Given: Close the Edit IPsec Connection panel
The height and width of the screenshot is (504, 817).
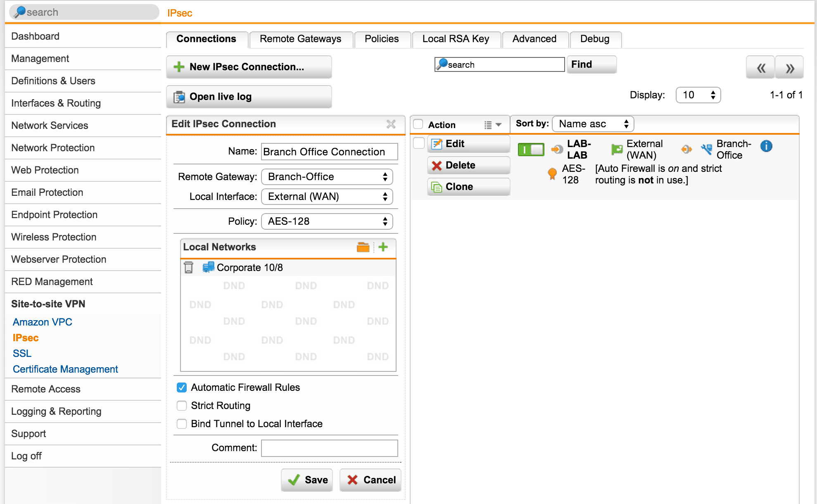Looking at the screenshot, I should click(x=391, y=124).
